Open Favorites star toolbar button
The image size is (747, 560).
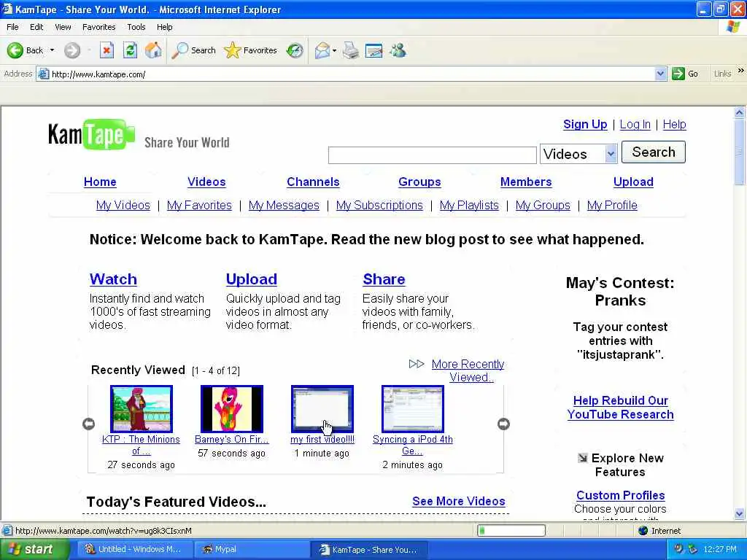click(251, 50)
